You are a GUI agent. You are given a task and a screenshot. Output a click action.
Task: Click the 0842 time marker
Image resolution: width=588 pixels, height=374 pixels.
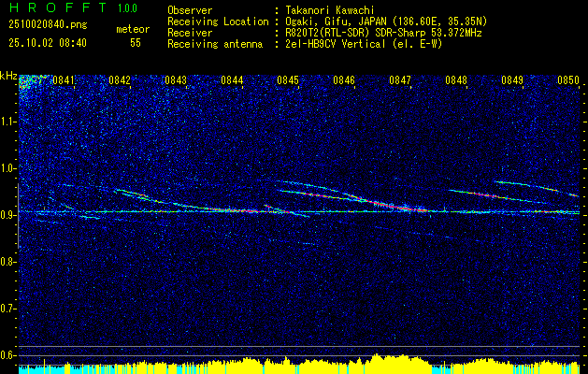click(120, 80)
